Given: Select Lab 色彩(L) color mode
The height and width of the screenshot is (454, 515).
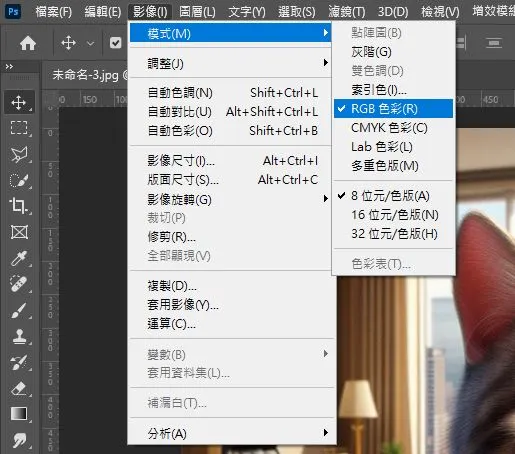Looking at the screenshot, I should click(393, 147).
